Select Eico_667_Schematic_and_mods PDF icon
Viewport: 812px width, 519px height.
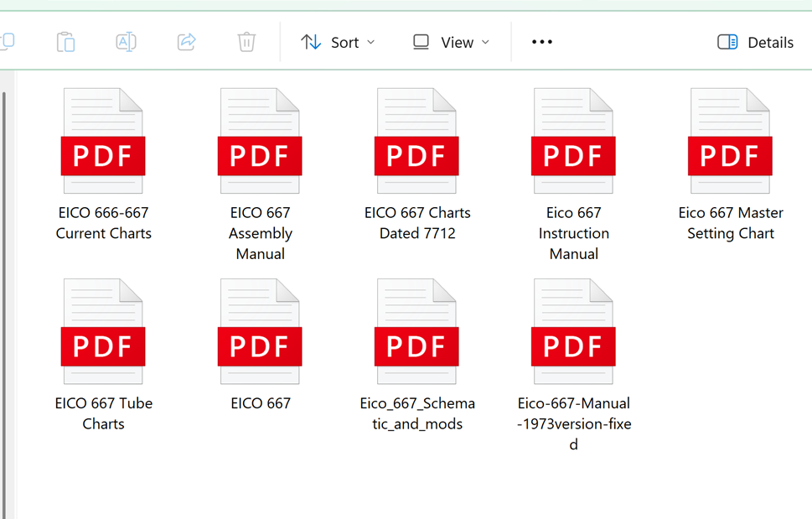[416, 331]
